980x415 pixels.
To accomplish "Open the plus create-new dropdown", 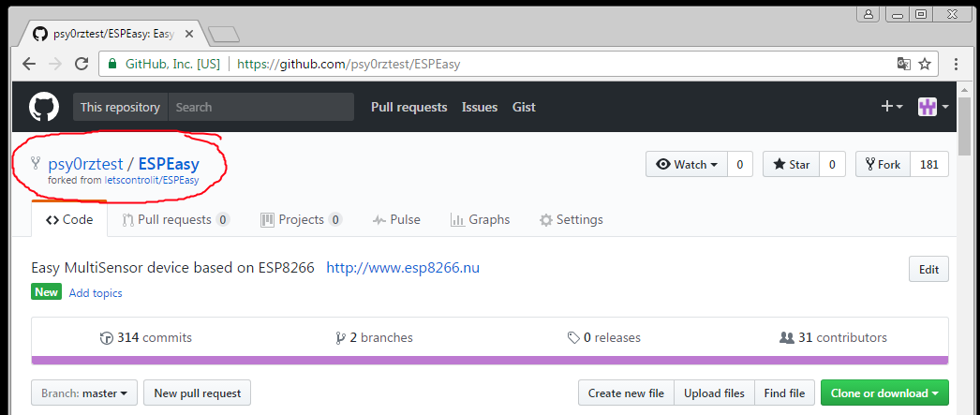I will (892, 107).
